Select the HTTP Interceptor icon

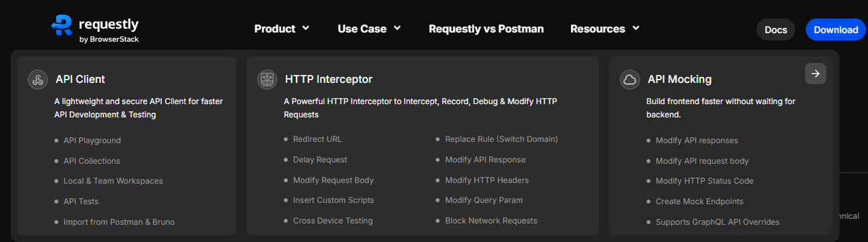(267, 80)
